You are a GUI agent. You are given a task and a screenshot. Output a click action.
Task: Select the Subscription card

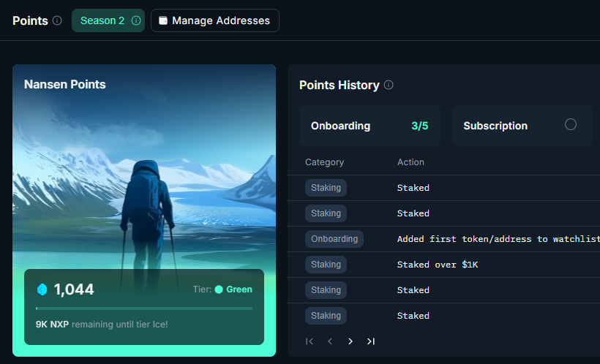[x=522, y=126]
